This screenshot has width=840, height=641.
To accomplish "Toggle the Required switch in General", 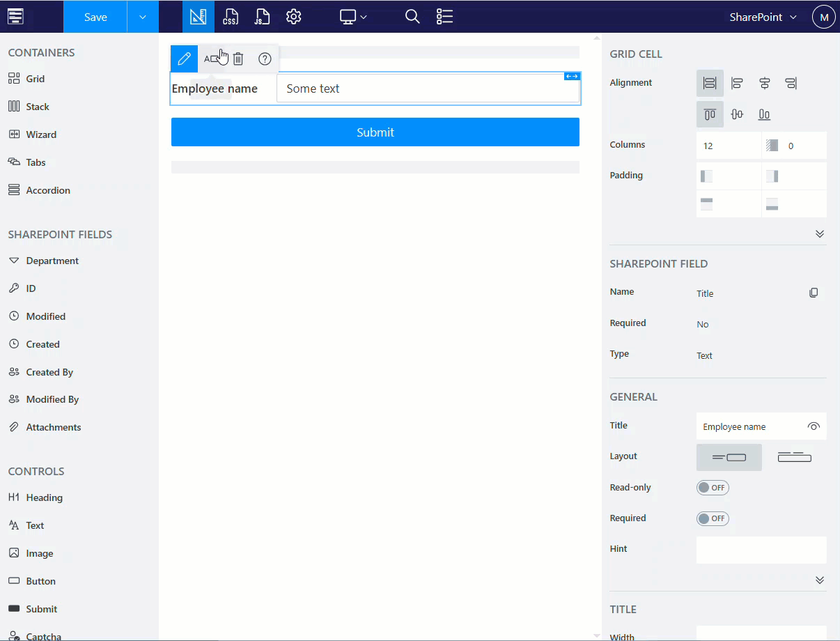I will point(713,518).
